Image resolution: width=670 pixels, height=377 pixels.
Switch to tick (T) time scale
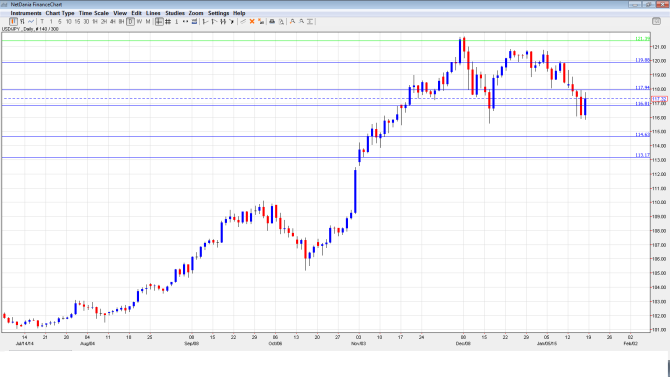42,21
